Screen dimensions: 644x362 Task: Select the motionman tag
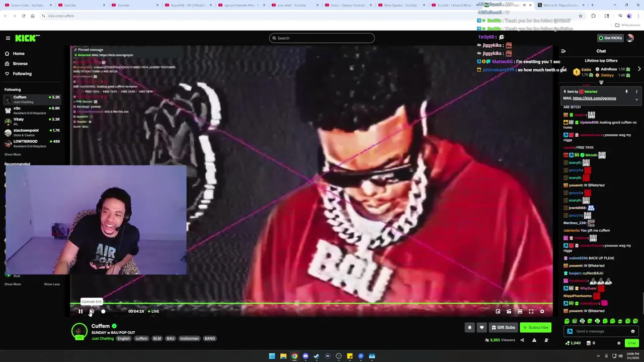pyautogui.click(x=189, y=338)
